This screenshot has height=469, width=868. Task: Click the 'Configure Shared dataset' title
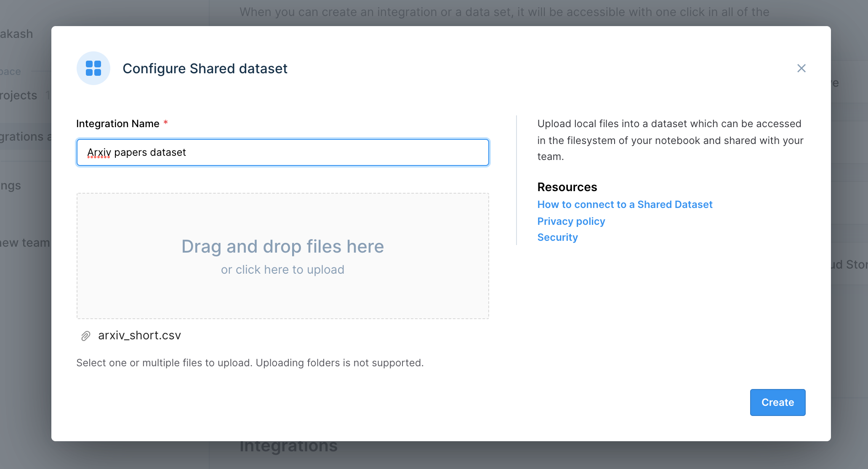click(205, 69)
